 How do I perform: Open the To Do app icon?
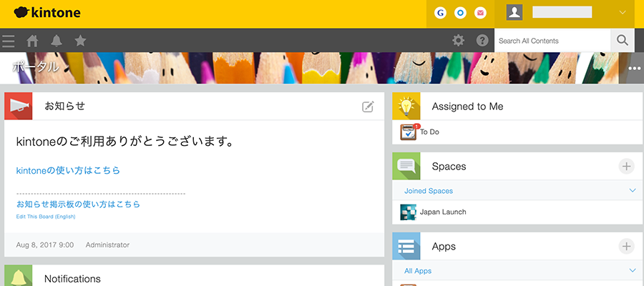(x=409, y=132)
